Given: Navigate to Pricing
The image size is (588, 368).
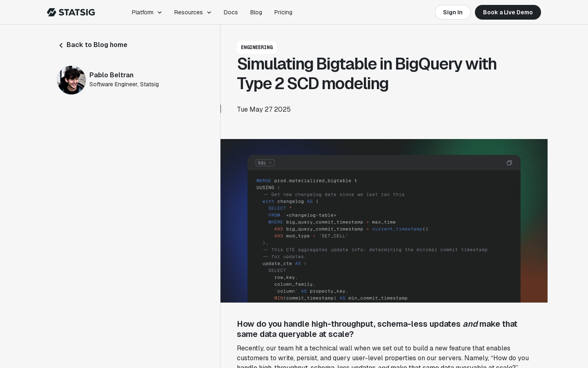Looking at the screenshot, I should point(283,12).
